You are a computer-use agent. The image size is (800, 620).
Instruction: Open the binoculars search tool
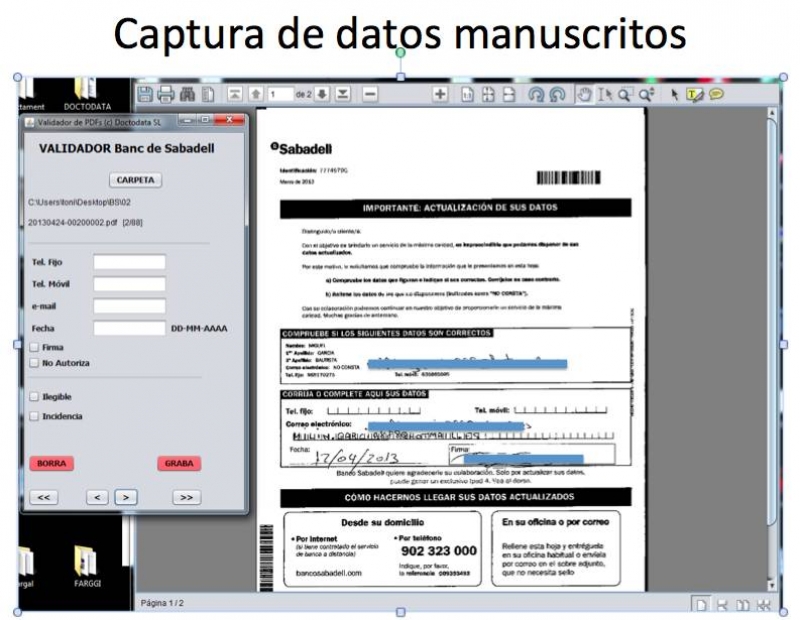187,94
